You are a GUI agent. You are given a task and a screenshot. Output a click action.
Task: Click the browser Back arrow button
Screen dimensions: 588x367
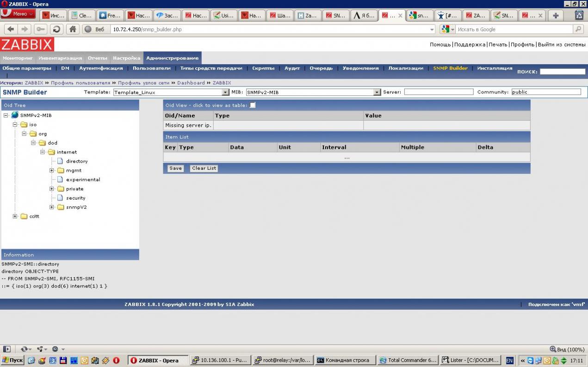pyautogui.click(x=11, y=29)
